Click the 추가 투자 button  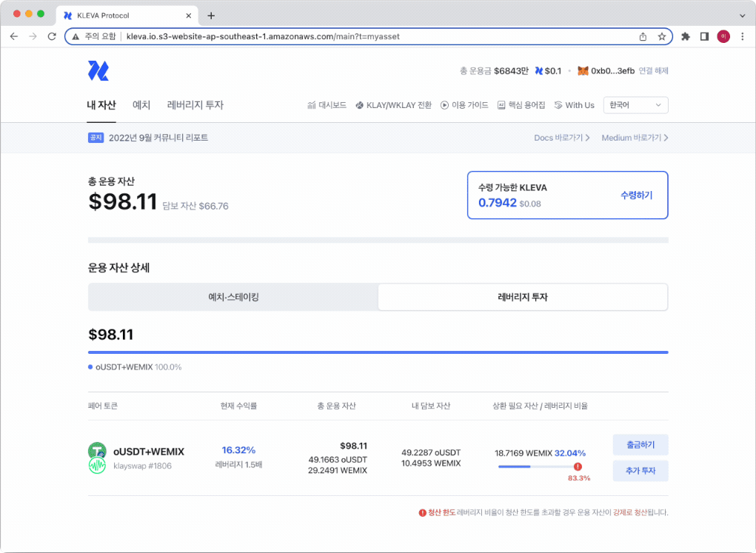coord(640,471)
